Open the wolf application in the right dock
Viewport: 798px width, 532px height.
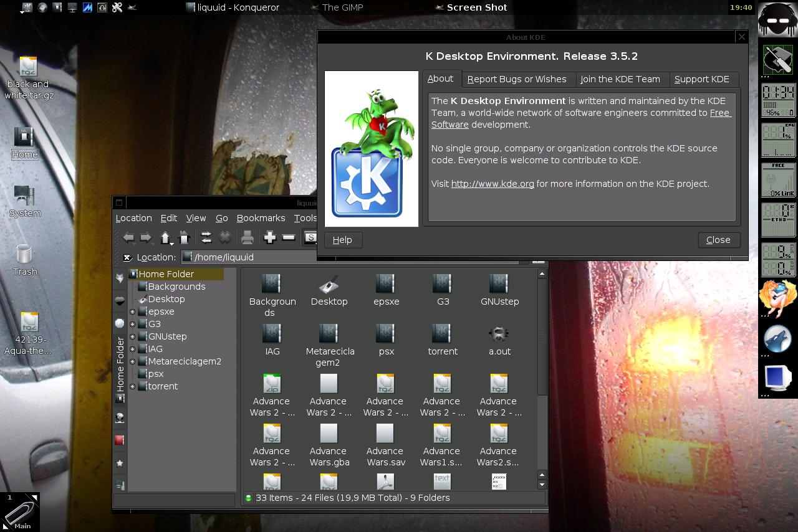coord(777,340)
